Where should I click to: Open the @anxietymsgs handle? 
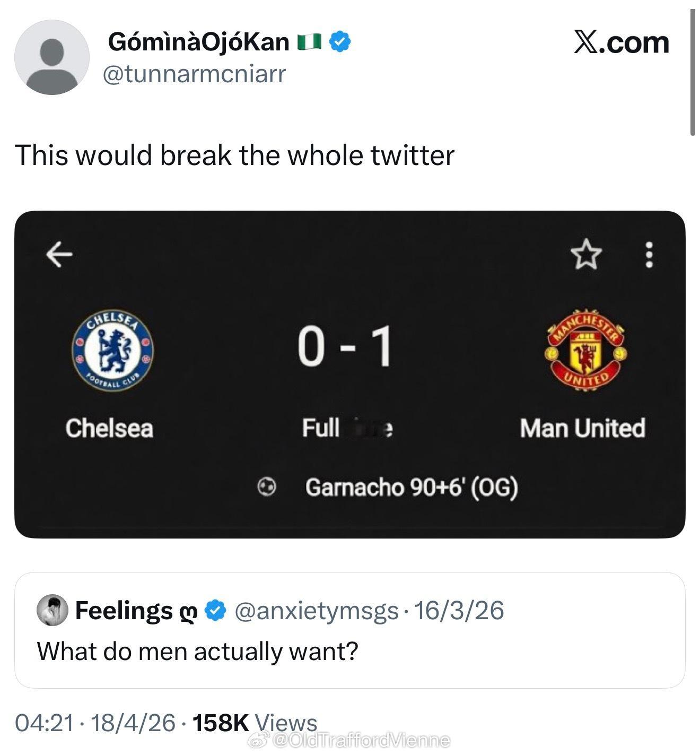(316, 611)
